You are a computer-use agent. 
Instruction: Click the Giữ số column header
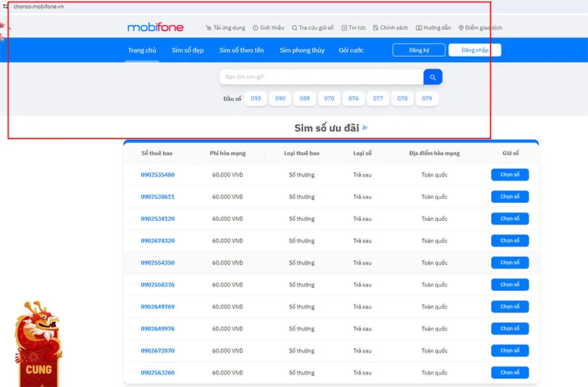[511, 153]
